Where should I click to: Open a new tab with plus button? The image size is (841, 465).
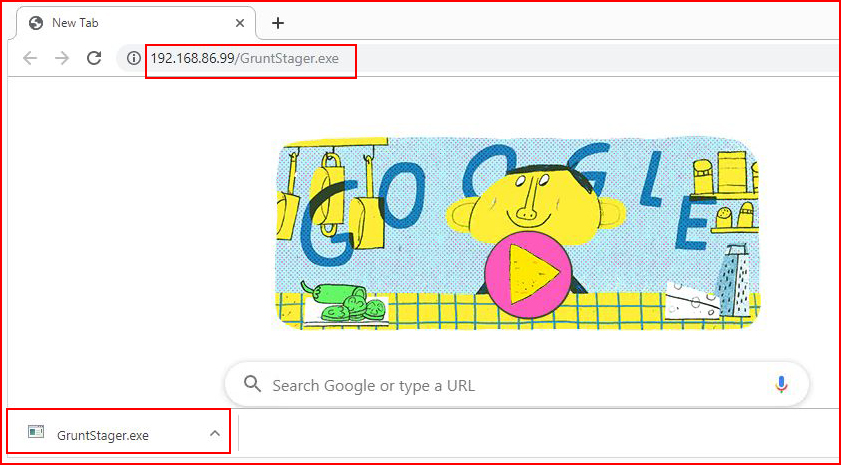(x=277, y=23)
